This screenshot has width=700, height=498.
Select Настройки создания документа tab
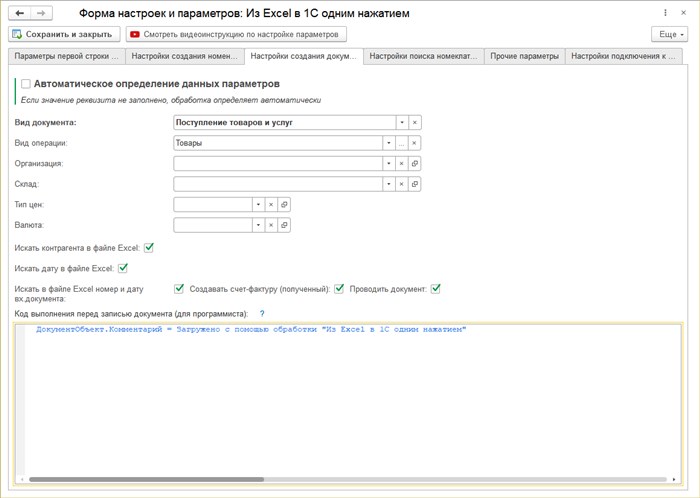[304, 56]
